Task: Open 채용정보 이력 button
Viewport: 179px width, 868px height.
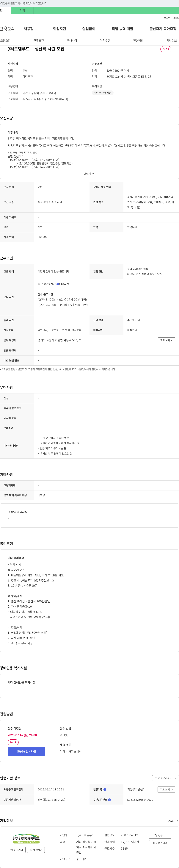Action: (160, 843)
